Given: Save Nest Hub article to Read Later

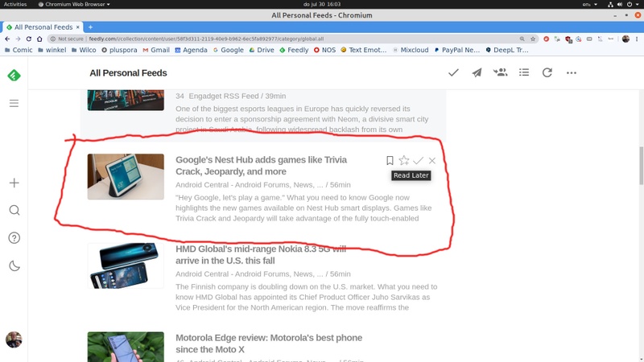Looking at the screenshot, I should coord(390,160).
